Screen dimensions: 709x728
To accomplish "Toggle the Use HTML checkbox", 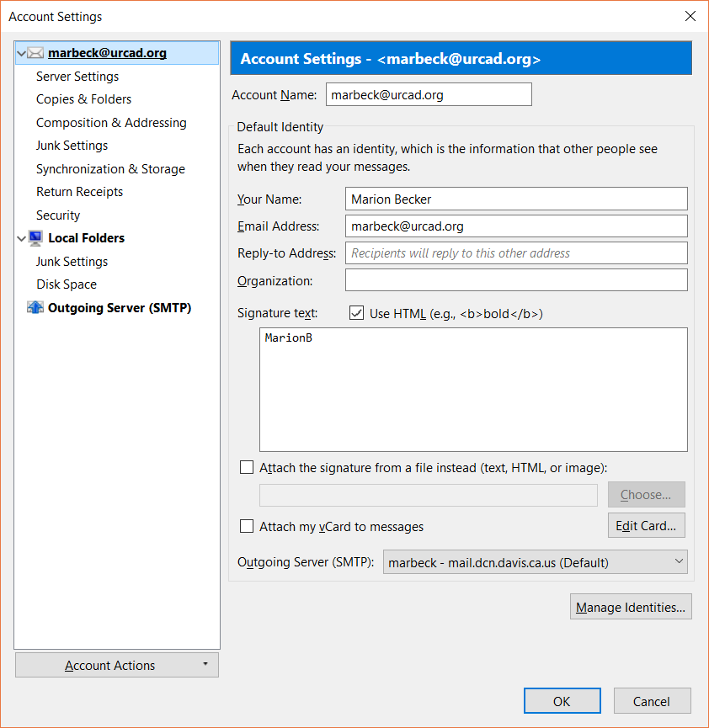I will click(x=356, y=313).
